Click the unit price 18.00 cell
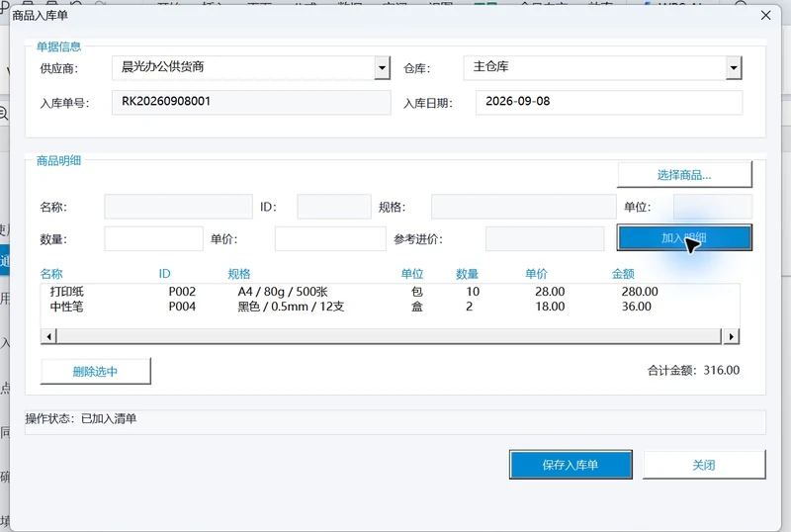Viewport: 791px width, 532px height. click(x=550, y=307)
